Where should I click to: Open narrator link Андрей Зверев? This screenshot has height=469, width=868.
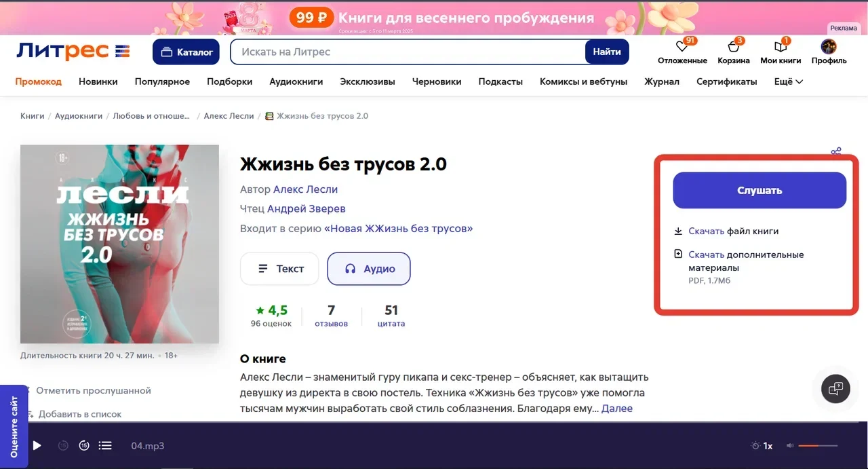[x=306, y=209]
